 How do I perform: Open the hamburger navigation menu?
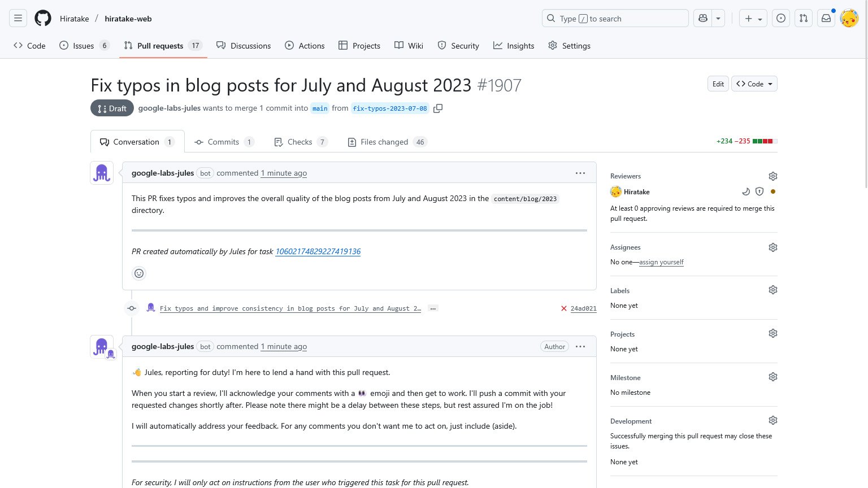click(18, 18)
